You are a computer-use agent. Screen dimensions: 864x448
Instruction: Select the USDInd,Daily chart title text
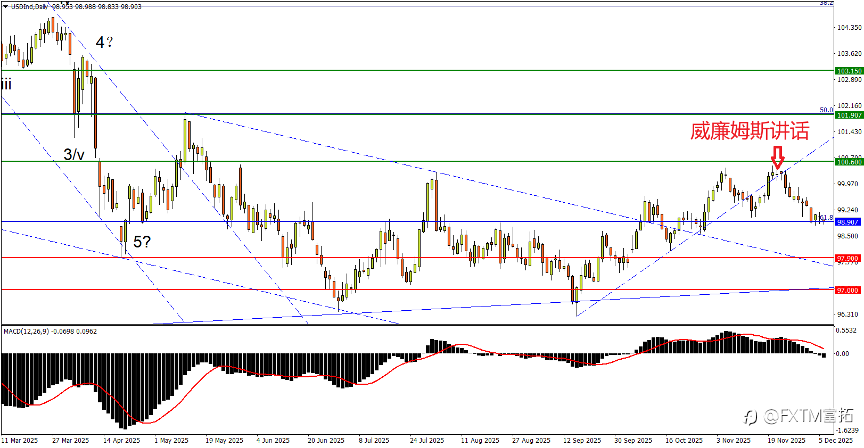pos(30,7)
